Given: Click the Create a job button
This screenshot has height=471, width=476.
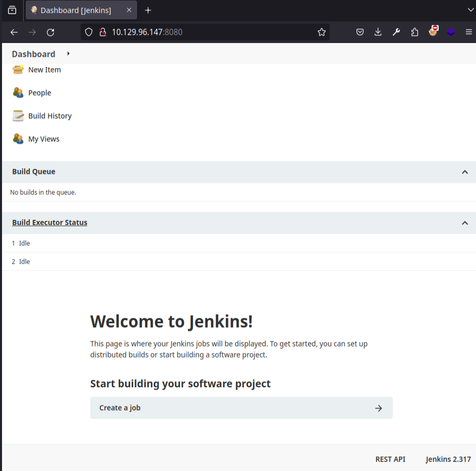Looking at the screenshot, I should 241,408.
